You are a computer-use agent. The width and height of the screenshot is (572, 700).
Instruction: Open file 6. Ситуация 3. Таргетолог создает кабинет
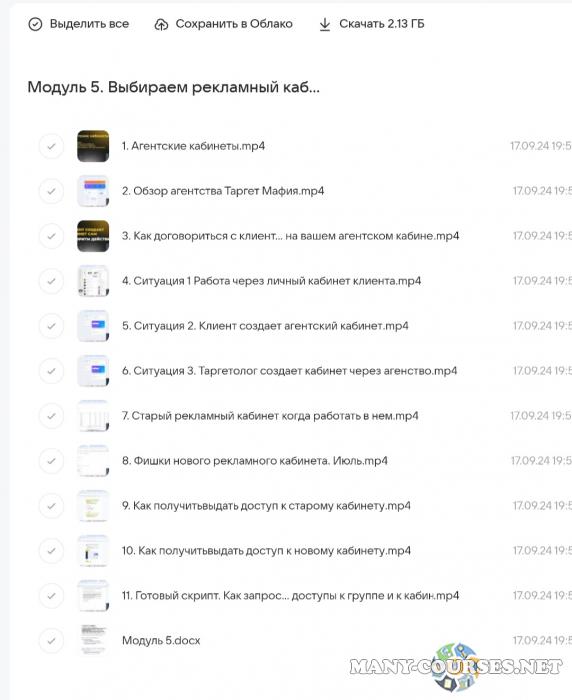[x=289, y=371]
